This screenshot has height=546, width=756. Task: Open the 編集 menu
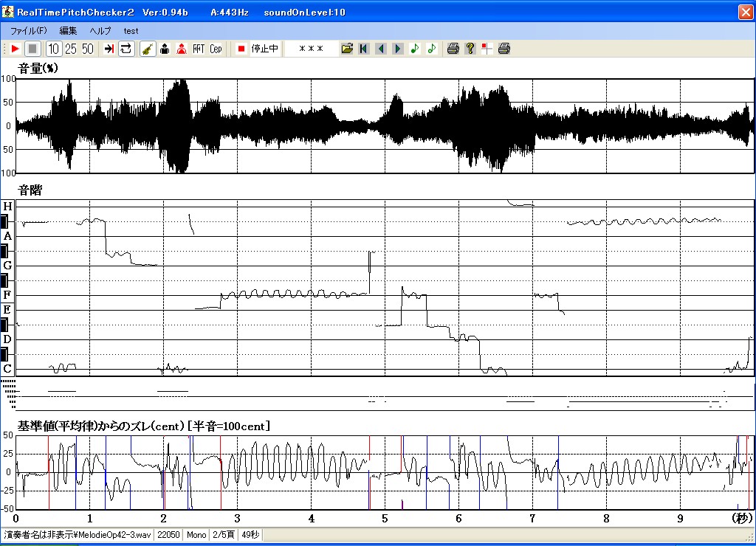[x=68, y=31]
